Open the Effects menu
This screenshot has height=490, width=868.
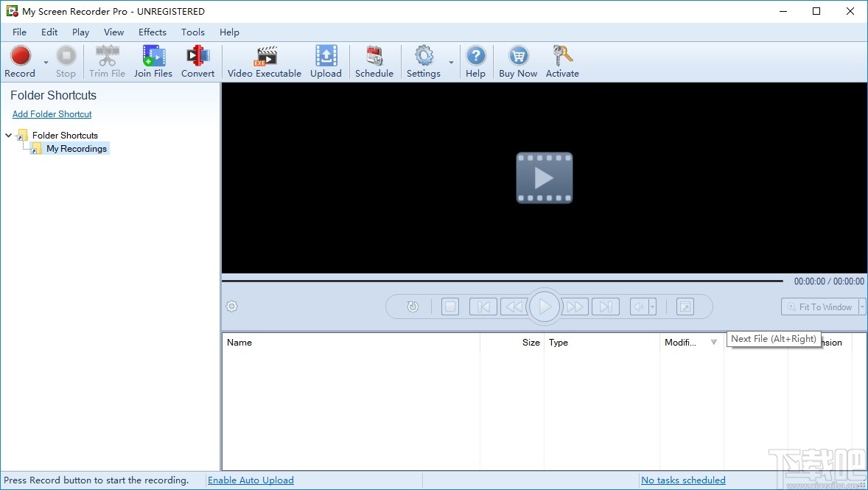coord(152,32)
